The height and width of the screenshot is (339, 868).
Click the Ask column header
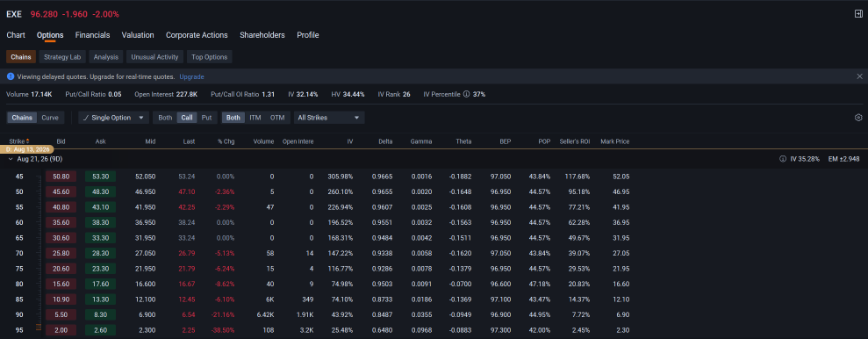[x=100, y=141]
